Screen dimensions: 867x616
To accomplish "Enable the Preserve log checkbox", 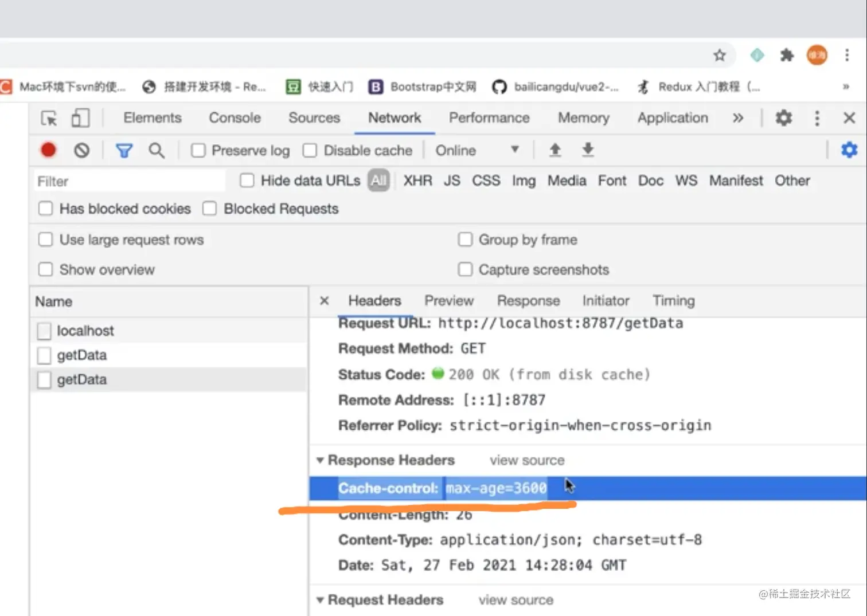I will click(x=198, y=150).
